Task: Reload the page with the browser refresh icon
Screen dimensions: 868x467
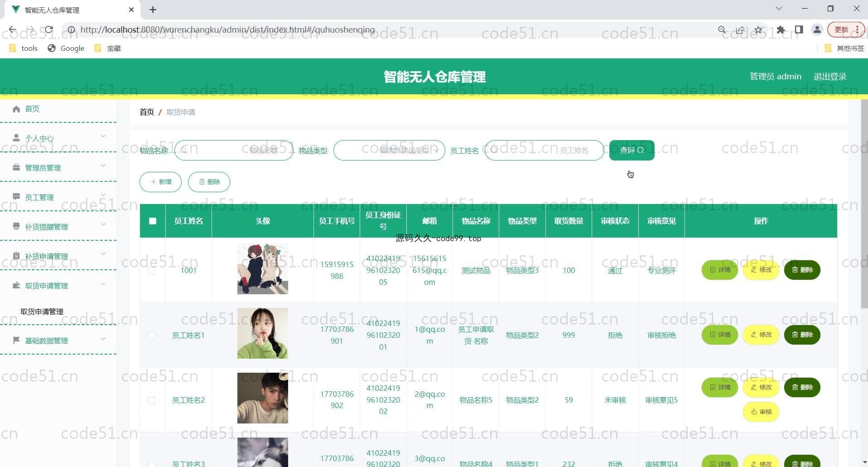Action: 48,29
